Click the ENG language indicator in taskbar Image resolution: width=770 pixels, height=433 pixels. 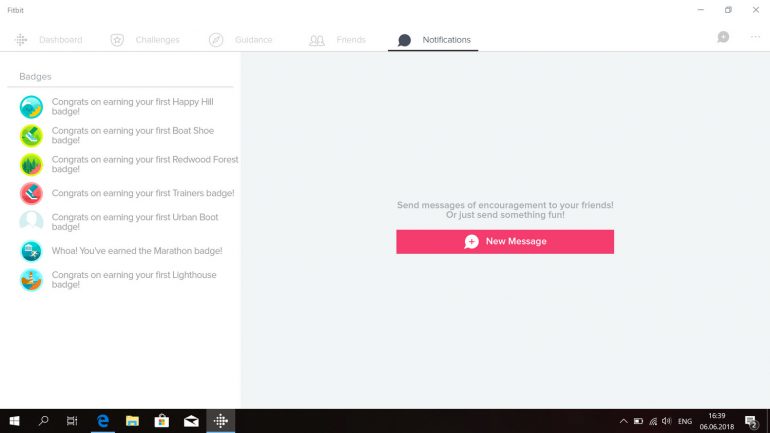(685, 422)
